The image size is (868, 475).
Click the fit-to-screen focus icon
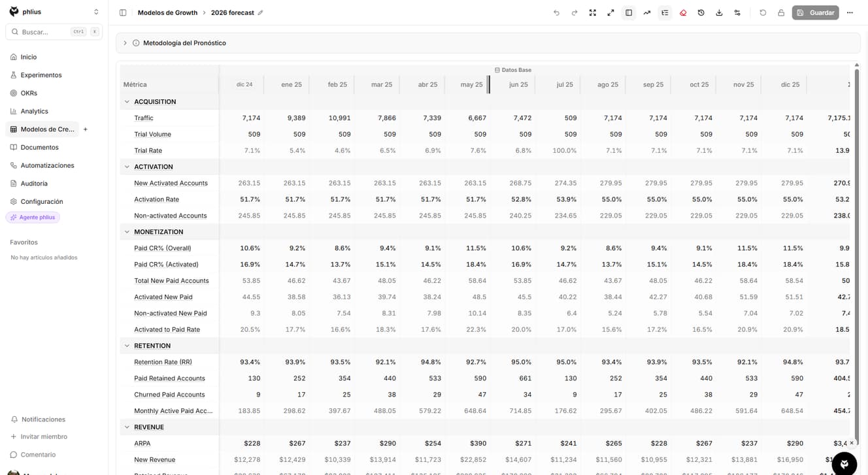click(592, 12)
